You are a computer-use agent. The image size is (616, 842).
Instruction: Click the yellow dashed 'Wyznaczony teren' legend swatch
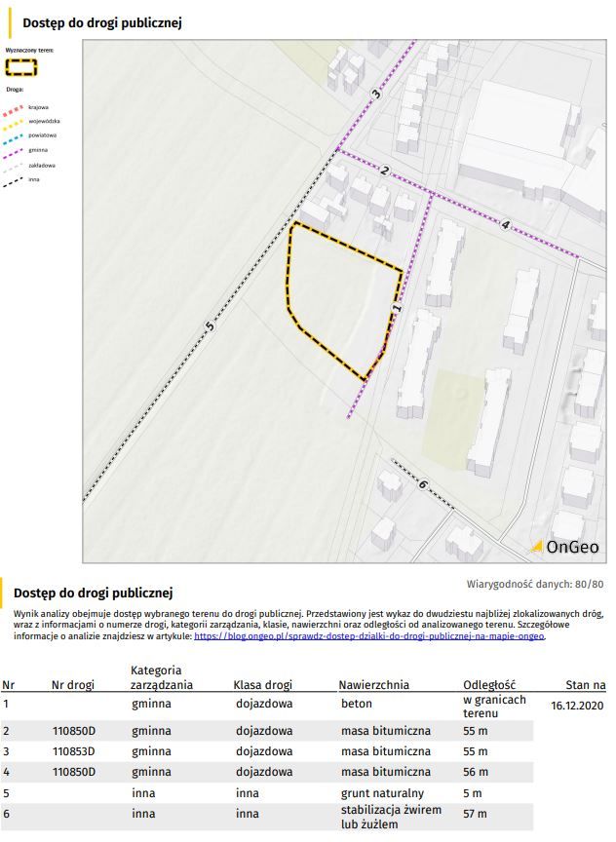21,67
